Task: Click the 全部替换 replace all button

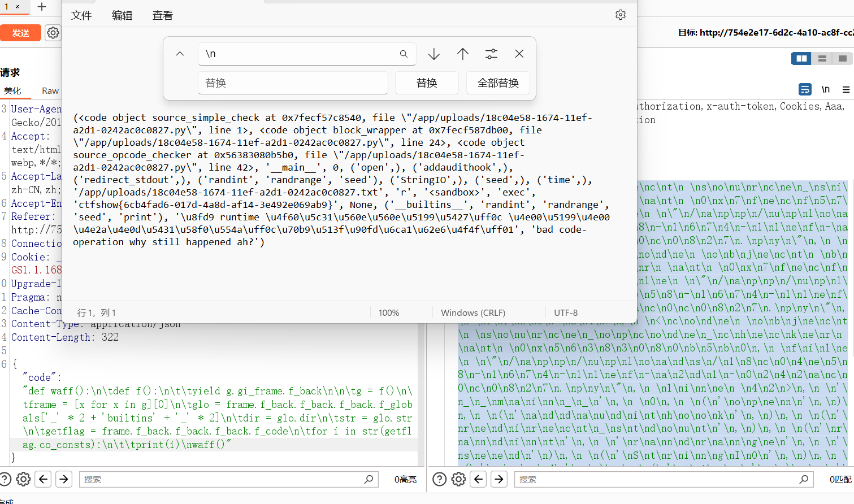Action: pos(498,82)
